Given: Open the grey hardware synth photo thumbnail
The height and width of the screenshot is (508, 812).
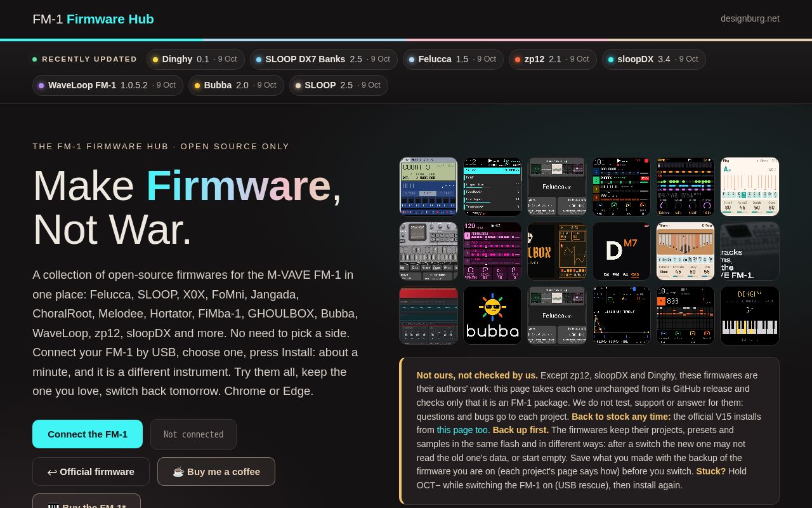Looking at the screenshot, I should coord(428,251).
